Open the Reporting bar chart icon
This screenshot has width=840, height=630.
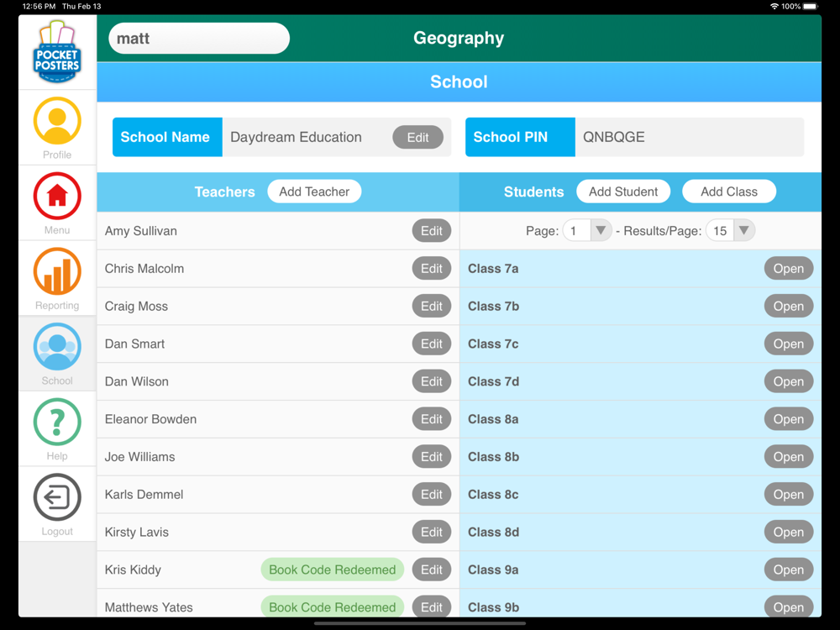(57, 271)
